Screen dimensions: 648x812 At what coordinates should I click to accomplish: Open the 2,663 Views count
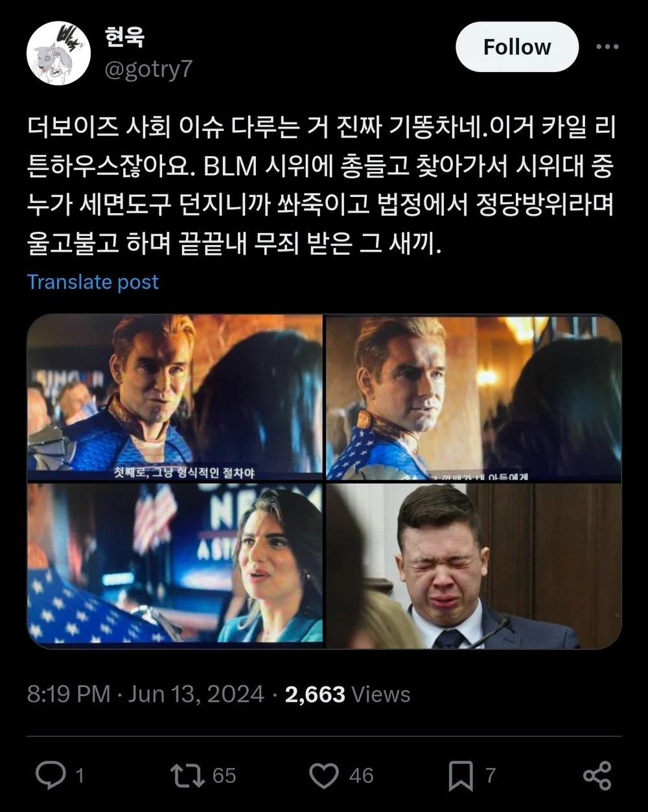pyautogui.click(x=347, y=695)
